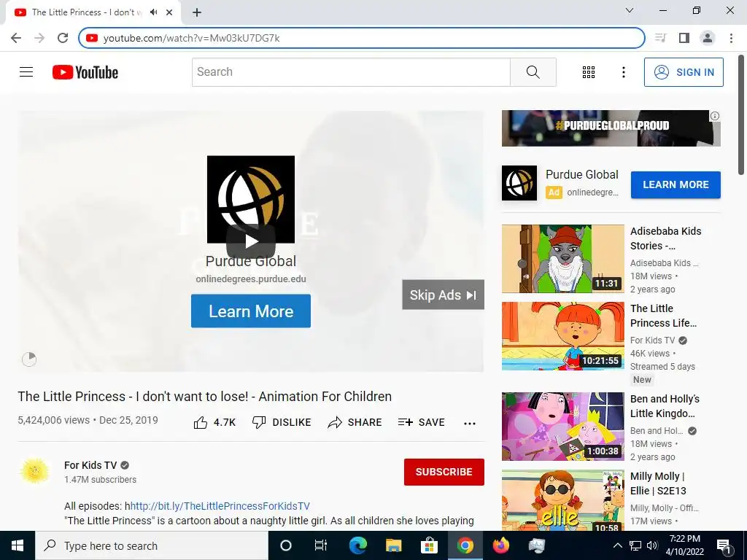747x560 pixels.
Task: Open the notifications action center
Action: click(724, 545)
